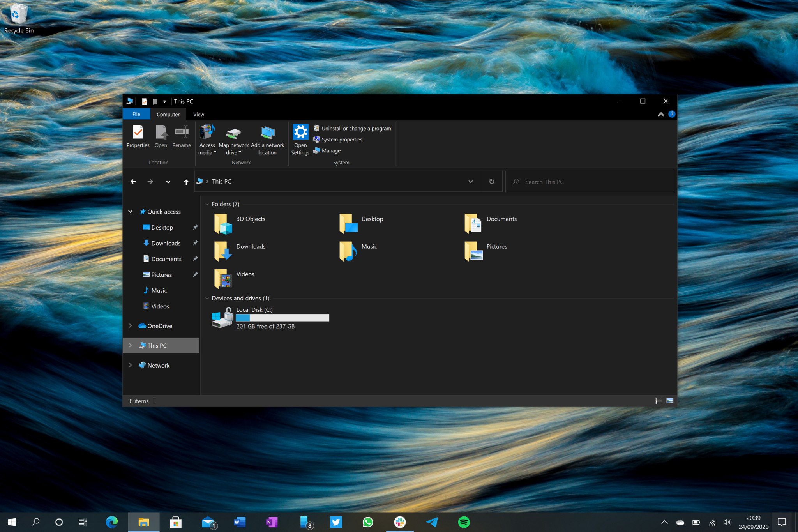Viewport: 798px width, 532px height.
Task: Open the Downloads folder
Action: pos(251,246)
